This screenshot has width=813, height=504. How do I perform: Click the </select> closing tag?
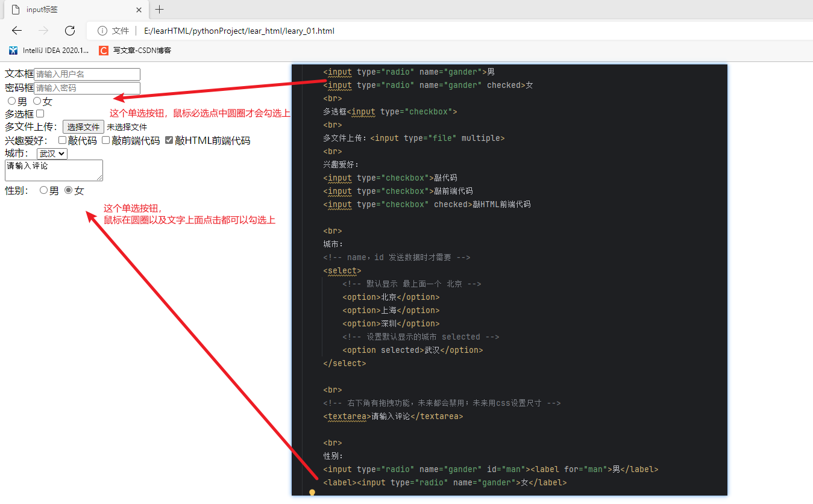(345, 363)
